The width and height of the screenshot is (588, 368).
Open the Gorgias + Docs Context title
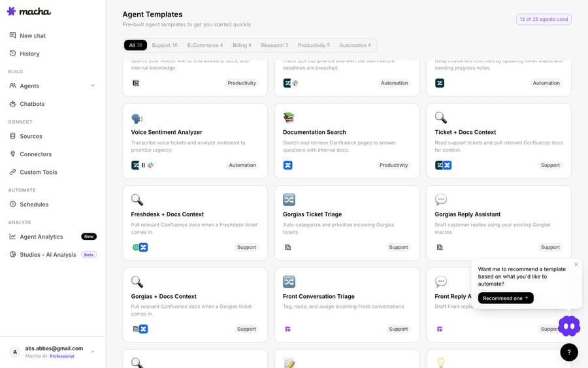pos(163,297)
